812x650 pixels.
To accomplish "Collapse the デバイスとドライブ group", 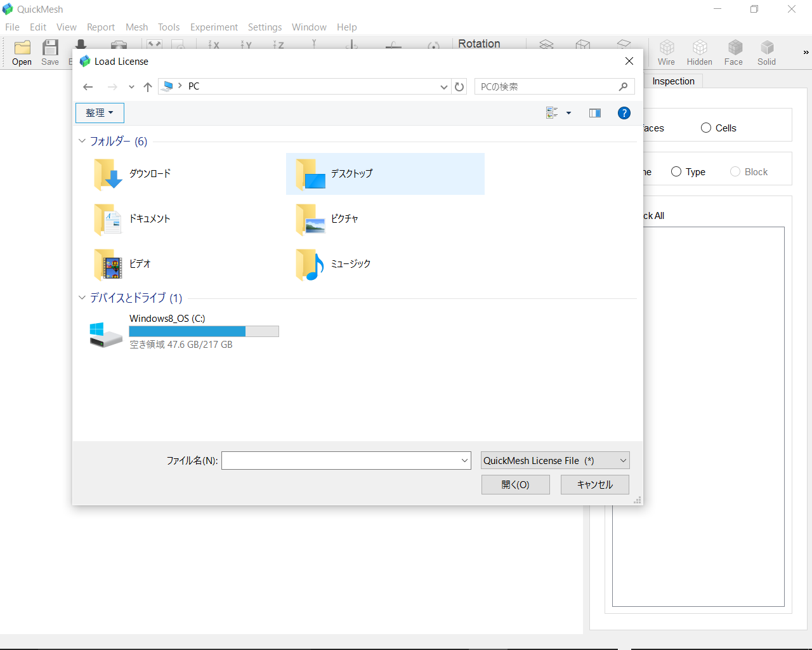I will click(82, 298).
